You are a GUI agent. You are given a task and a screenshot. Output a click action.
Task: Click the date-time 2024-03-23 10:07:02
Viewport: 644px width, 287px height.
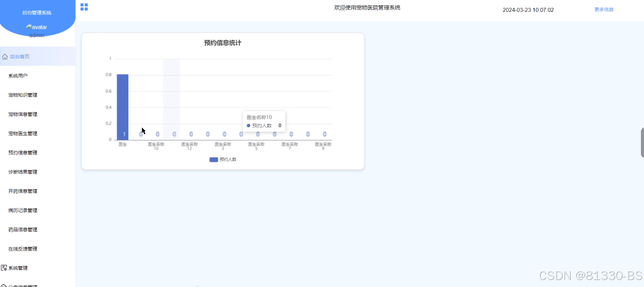click(528, 10)
